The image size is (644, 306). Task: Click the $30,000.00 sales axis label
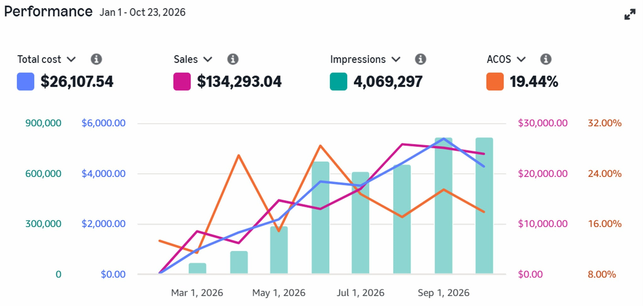tap(543, 123)
